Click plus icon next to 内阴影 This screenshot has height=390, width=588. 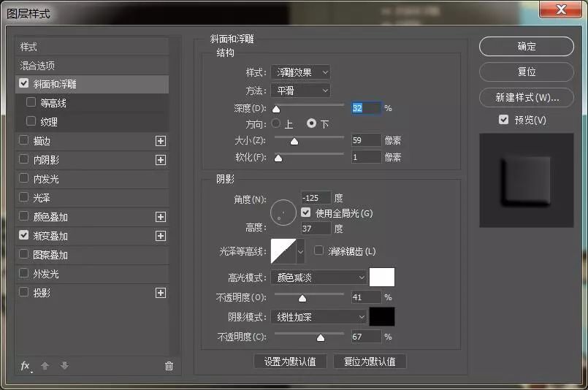point(161,160)
